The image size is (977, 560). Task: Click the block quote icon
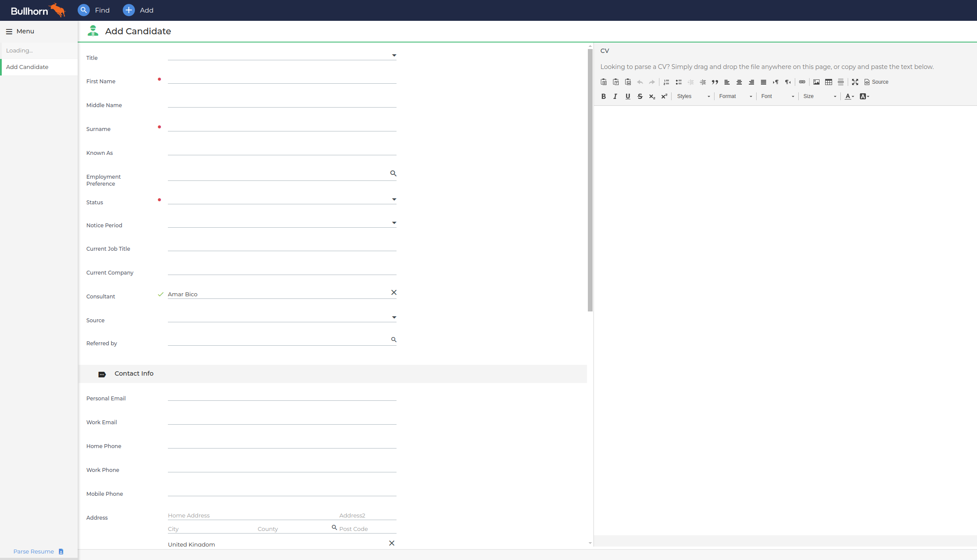(x=715, y=82)
